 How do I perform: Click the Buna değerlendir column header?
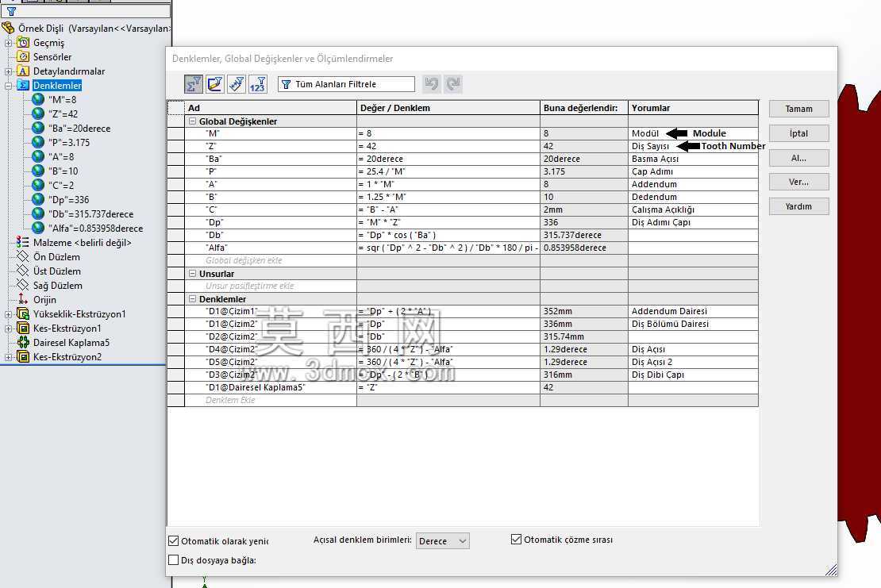(x=584, y=108)
